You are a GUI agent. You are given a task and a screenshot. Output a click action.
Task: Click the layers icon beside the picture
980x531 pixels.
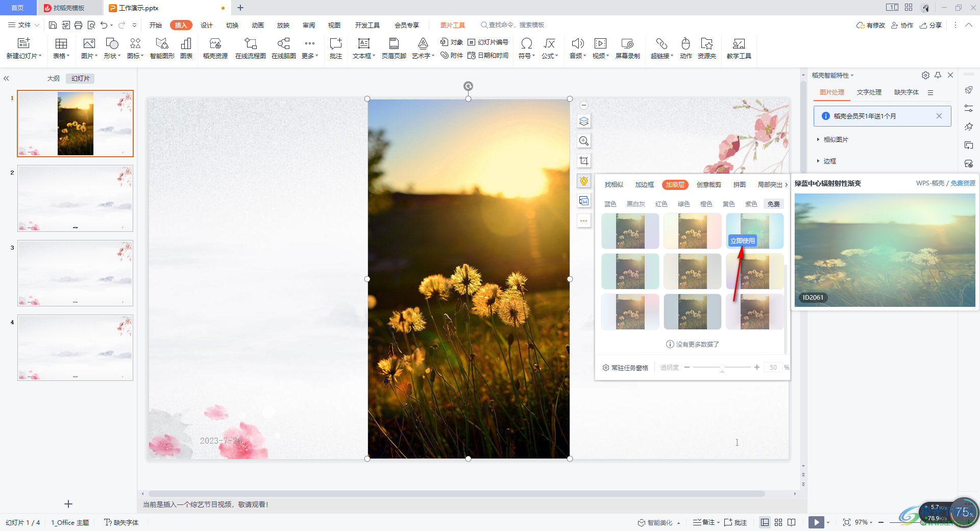584,122
